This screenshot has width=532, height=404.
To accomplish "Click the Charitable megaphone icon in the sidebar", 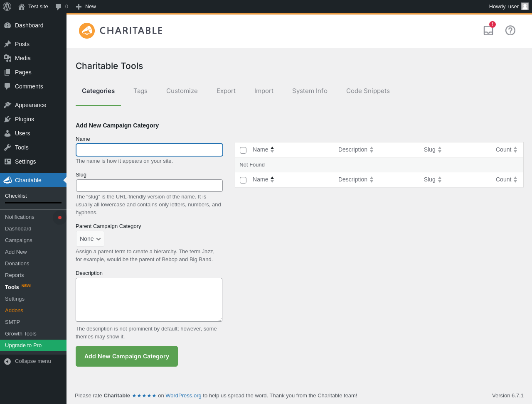I will (x=7, y=180).
